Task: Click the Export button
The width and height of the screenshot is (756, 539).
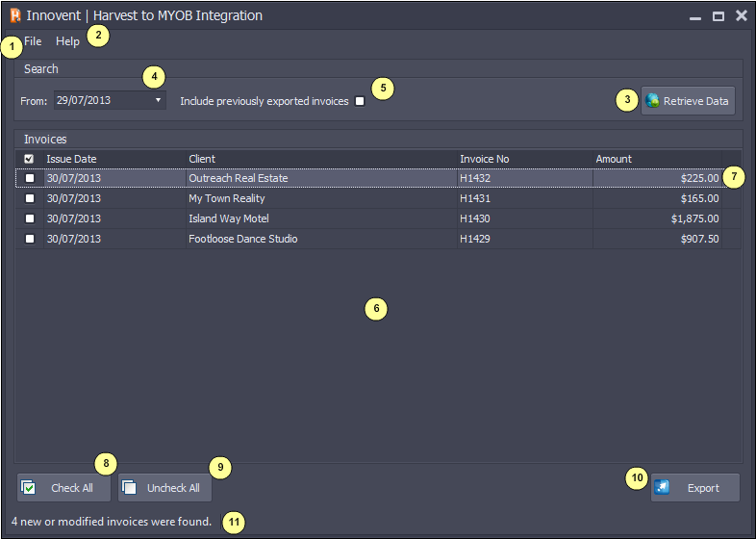Action: point(695,488)
